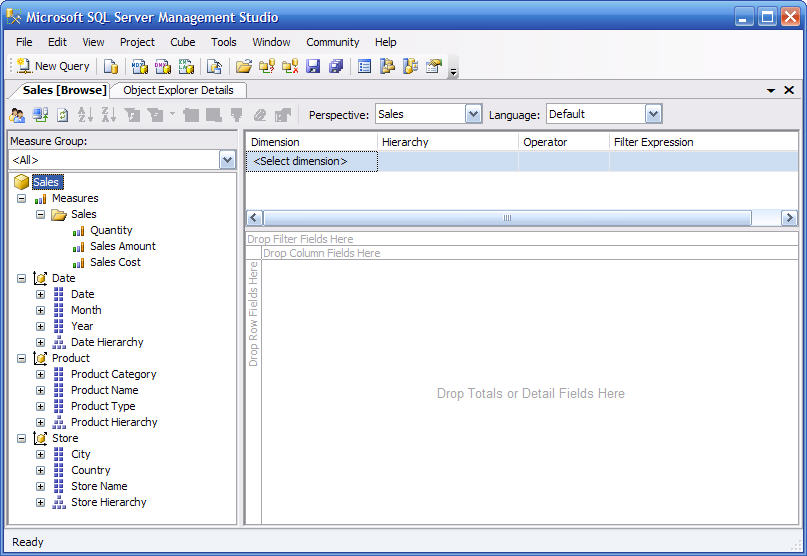Screen dimensions: 807x556
Task: Open the Object Explorer icon
Action: click(387, 66)
